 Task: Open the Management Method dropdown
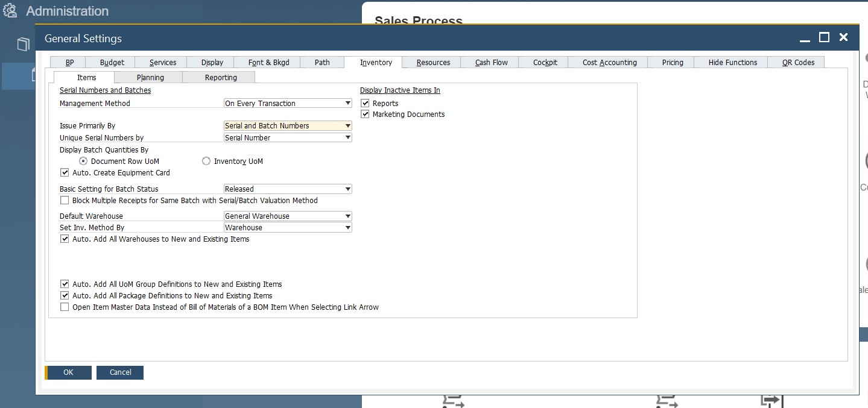tap(347, 104)
